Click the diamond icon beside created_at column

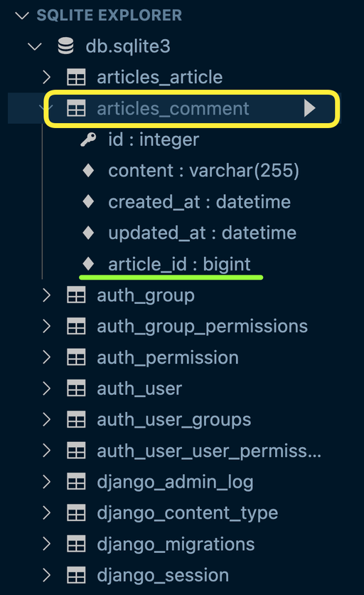88,202
